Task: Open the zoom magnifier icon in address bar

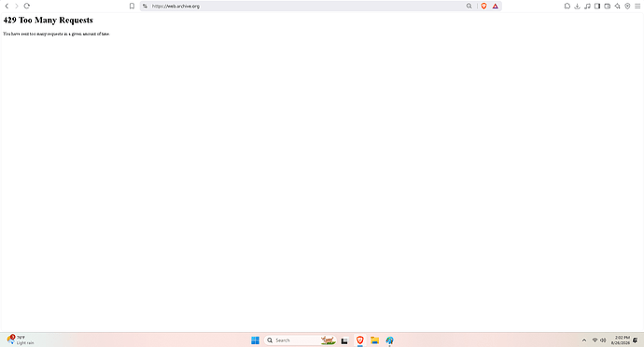Action: (469, 7)
